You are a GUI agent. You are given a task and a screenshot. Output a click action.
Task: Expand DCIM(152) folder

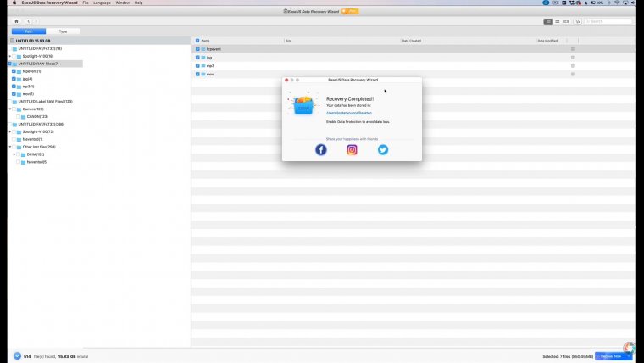coord(14,154)
